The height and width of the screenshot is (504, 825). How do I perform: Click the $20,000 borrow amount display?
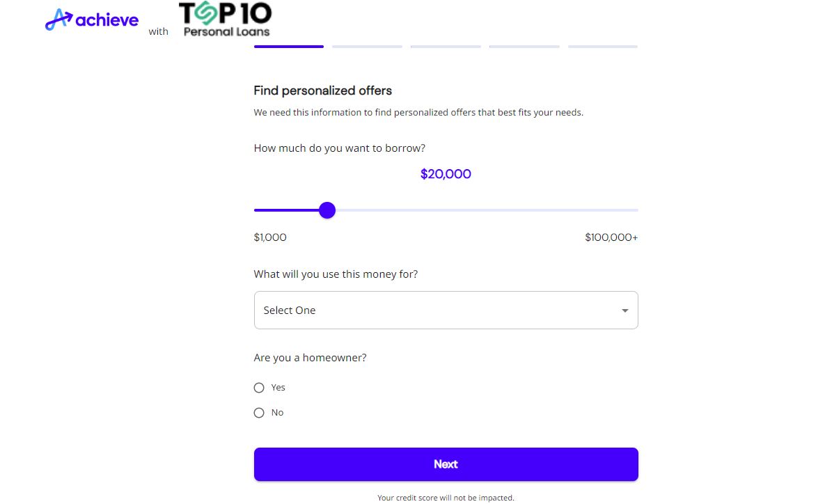446,174
